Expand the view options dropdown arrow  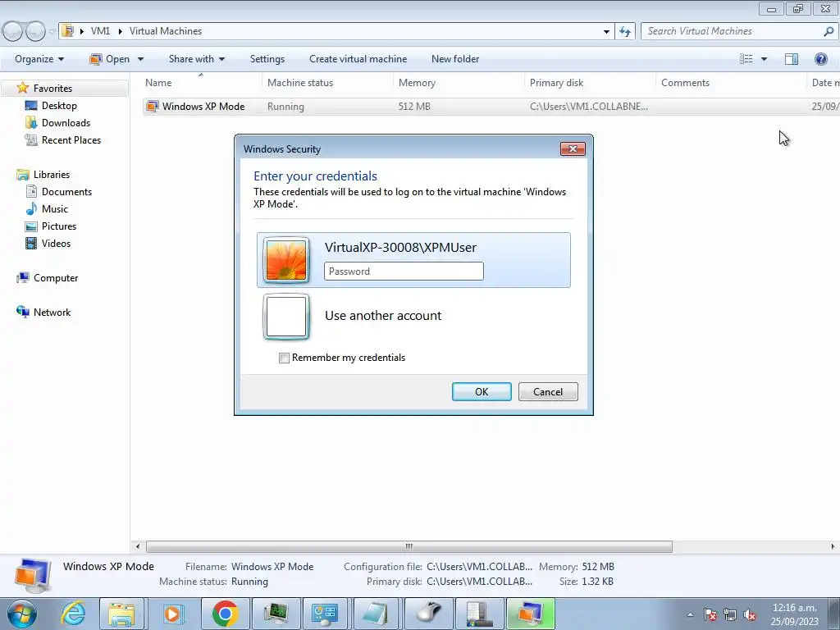pos(764,59)
